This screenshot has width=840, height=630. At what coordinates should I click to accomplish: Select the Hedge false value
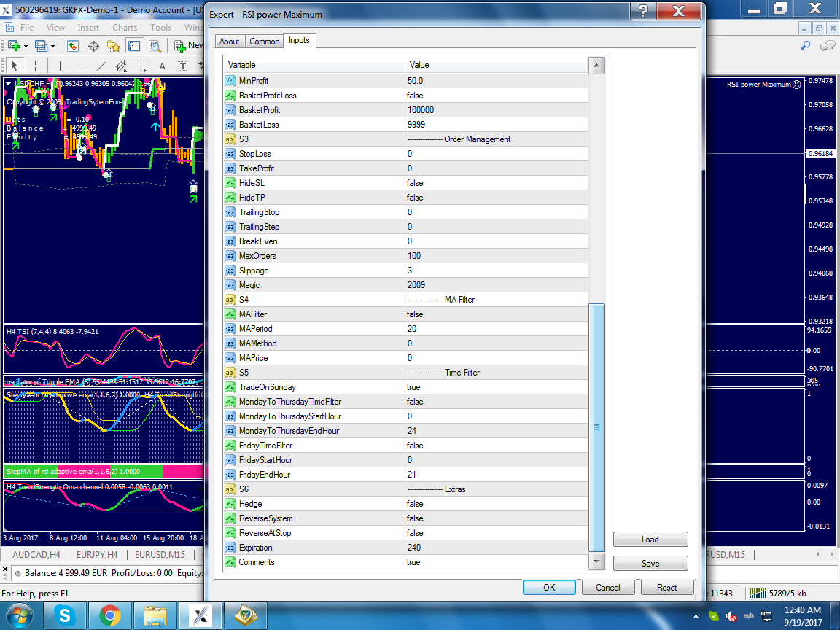click(x=496, y=504)
